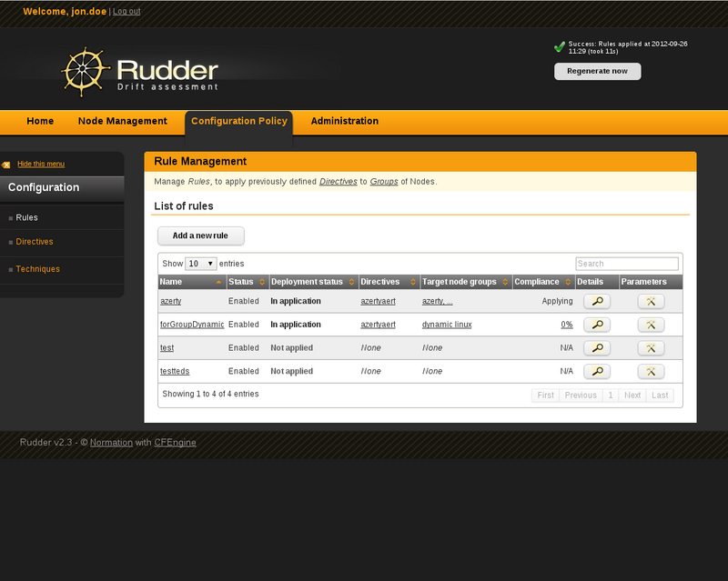
Task: Click the Configuration sidebar heading
Action: tap(44, 187)
